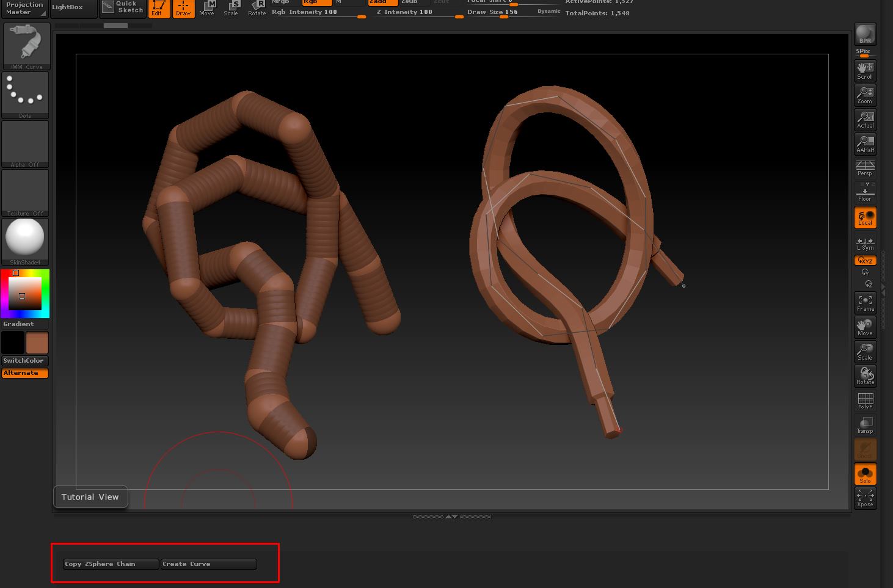Click the AAHalf view icon

[865, 143]
